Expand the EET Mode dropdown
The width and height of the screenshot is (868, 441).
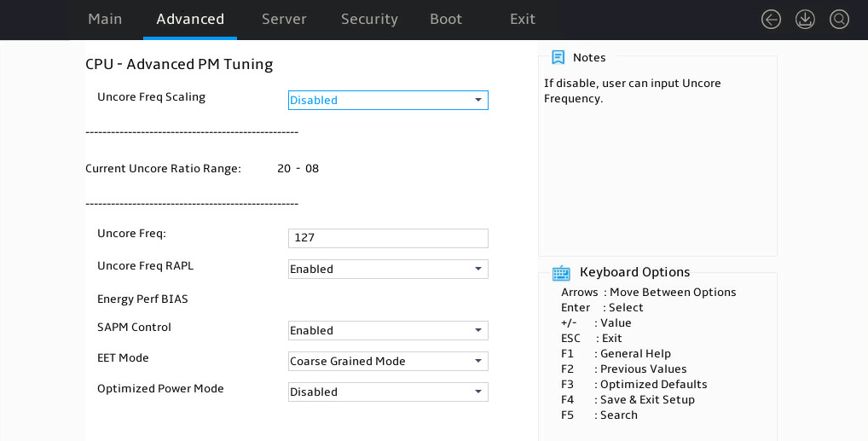coord(388,361)
